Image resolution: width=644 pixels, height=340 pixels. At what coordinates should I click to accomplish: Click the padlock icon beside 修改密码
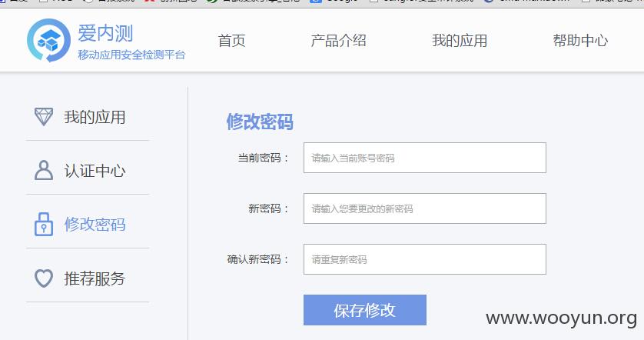tap(44, 224)
